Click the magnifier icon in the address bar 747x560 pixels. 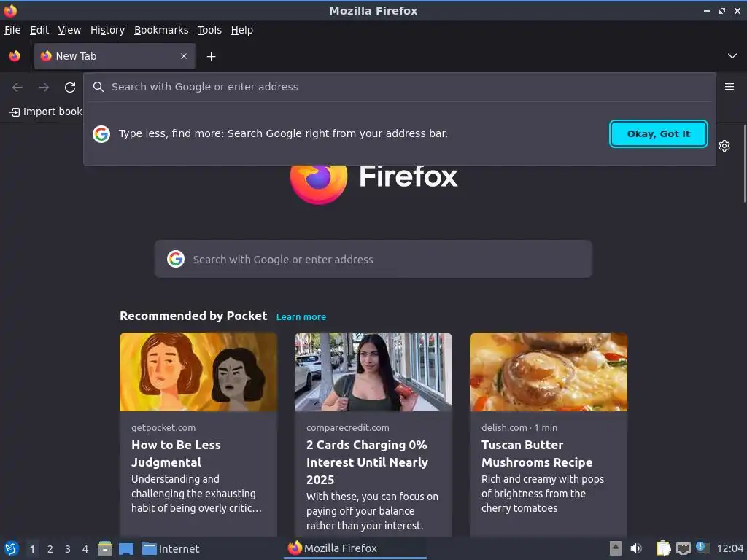(x=98, y=87)
